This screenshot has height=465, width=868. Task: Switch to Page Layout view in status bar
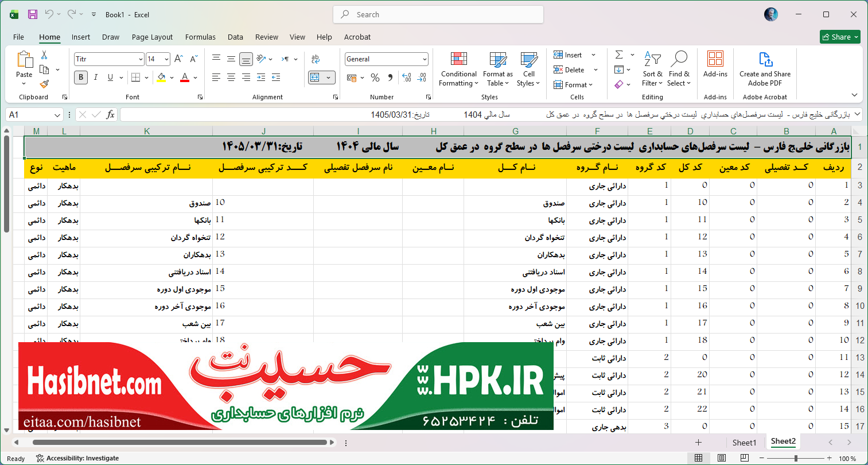[721, 458]
